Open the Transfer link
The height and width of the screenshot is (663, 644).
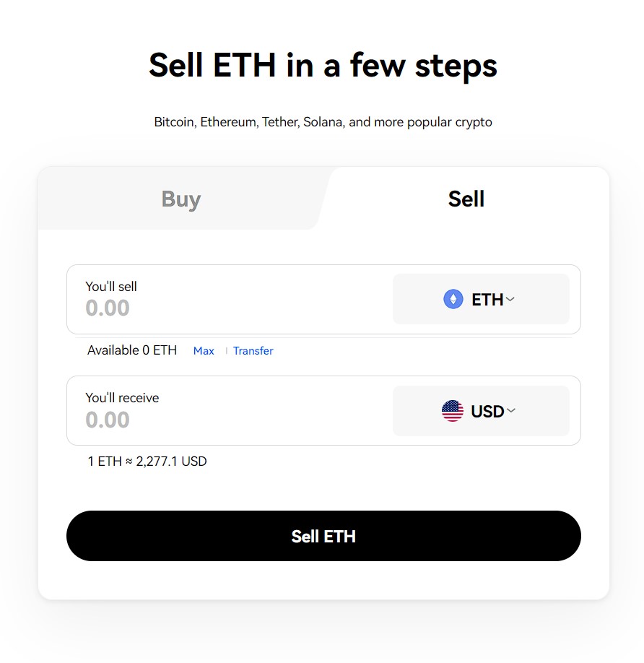click(253, 351)
